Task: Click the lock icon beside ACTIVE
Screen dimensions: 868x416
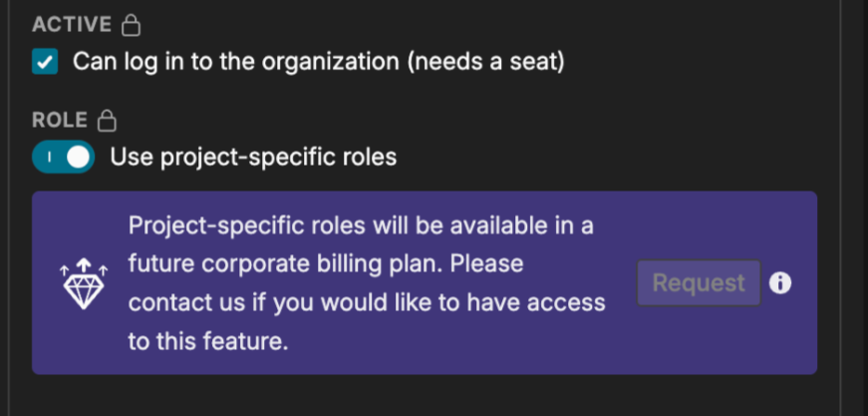Action: pos(131,23)
